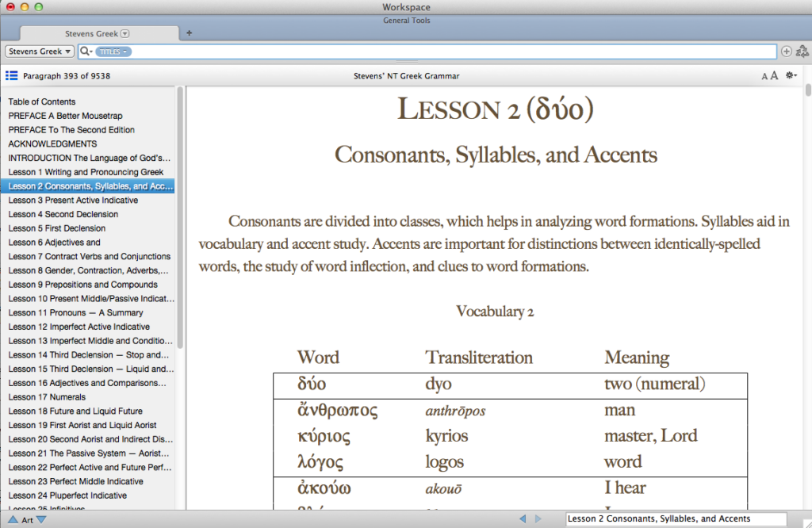This screenshot has width=812, height=528.
Task: Open the gear display settings menu
Action: point(791,75)
